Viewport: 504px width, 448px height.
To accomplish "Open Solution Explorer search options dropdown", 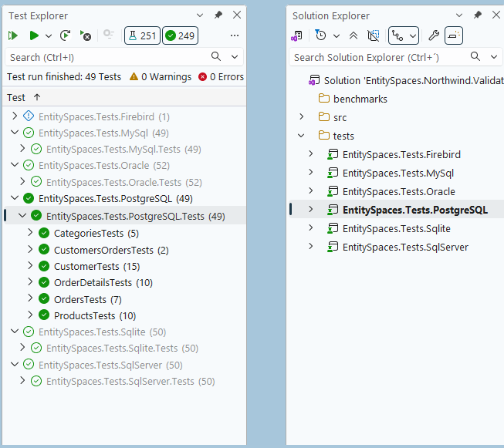I will (x=494, y=57).
